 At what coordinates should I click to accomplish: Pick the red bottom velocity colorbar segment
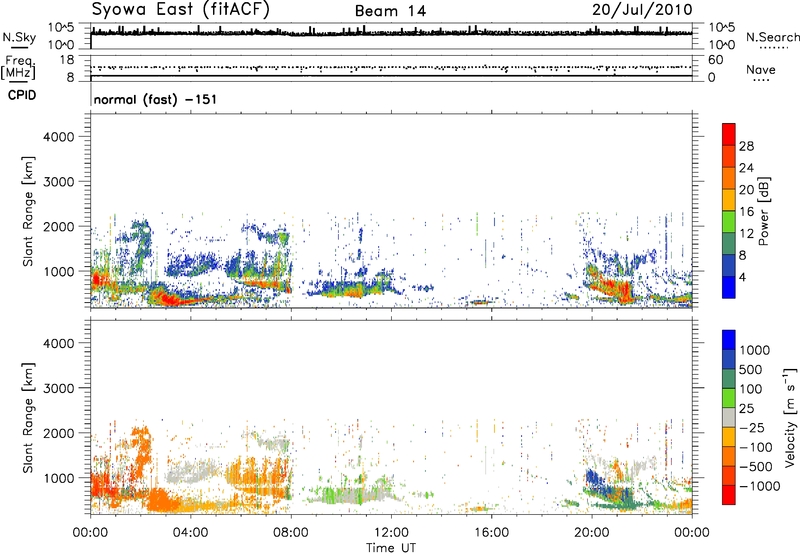pos(729,495)
